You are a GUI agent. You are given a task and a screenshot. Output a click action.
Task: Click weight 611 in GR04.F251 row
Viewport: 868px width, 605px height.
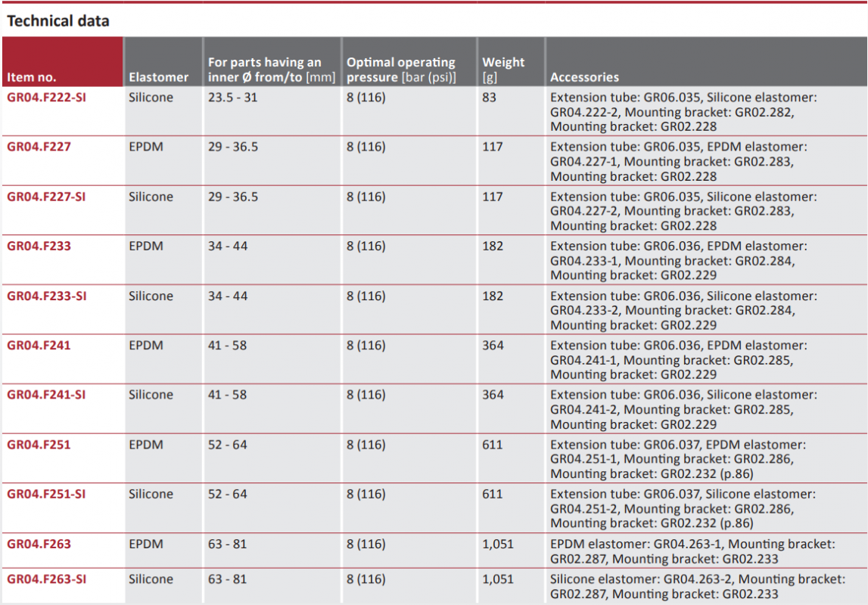pyautogui.click(x=493, y=445)
